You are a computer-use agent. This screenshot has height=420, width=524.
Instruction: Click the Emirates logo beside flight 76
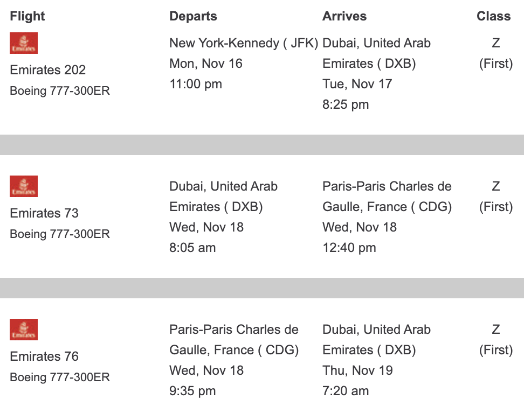[24, 330]
